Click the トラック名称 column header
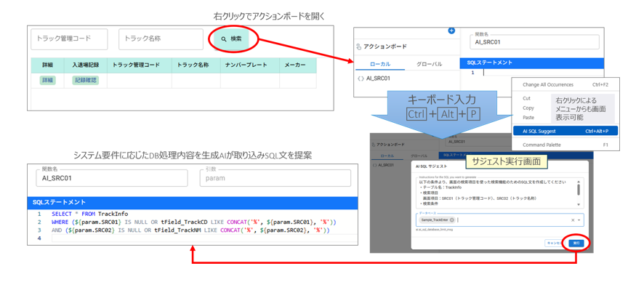Viewport: 644px width, 282px height. (x=196, y=65)
